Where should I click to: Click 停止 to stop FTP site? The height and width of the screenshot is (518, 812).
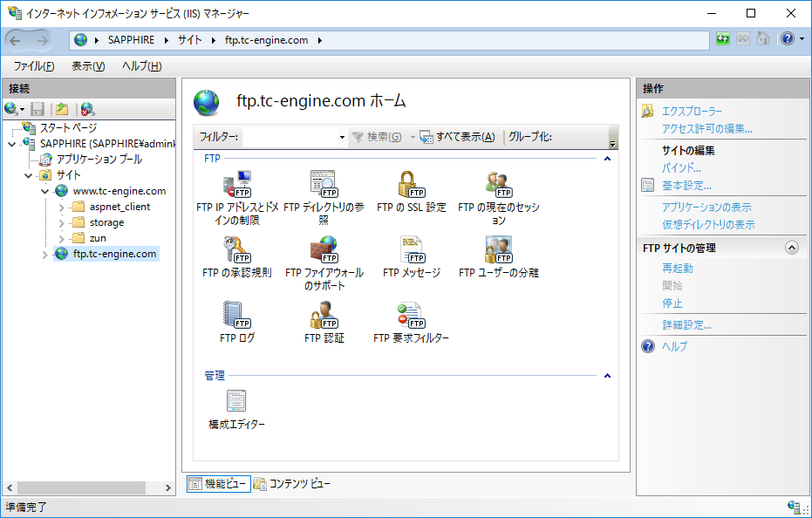click(672, 303)
